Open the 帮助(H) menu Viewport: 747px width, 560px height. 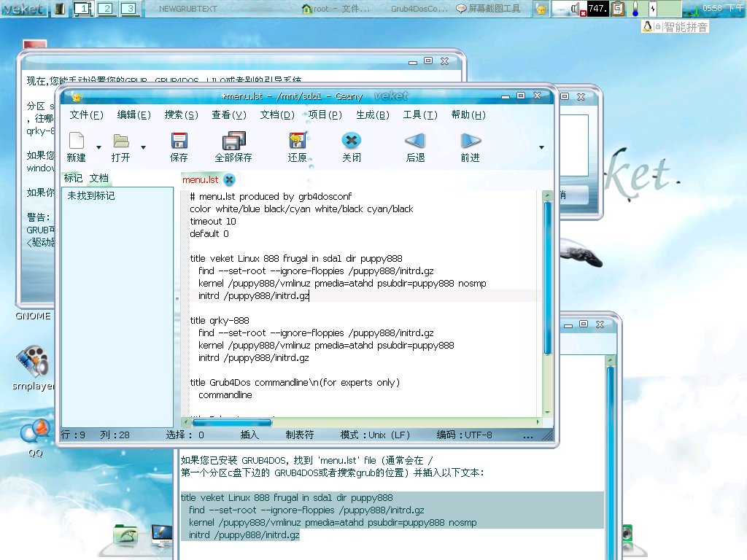click(468, 114)
